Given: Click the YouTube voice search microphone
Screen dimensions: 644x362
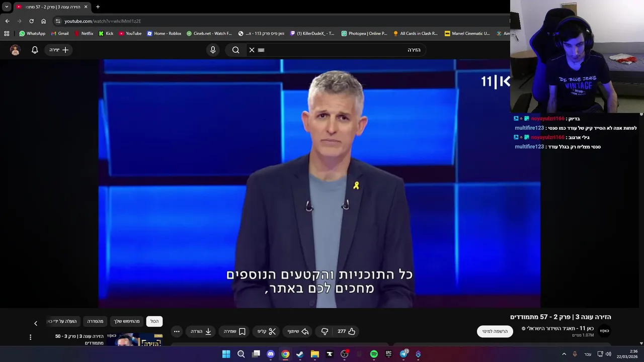Looking at the screenshot, I should coord(213,50).
